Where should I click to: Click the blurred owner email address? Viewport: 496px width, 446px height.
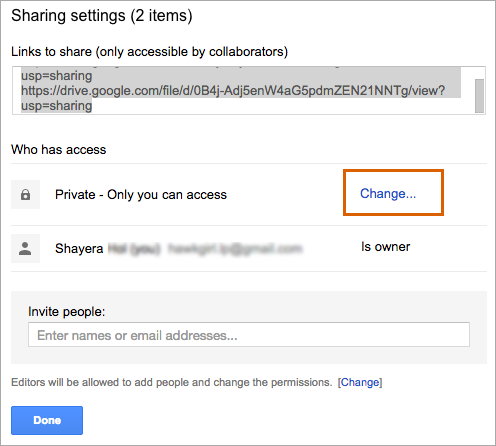(235, 249)
